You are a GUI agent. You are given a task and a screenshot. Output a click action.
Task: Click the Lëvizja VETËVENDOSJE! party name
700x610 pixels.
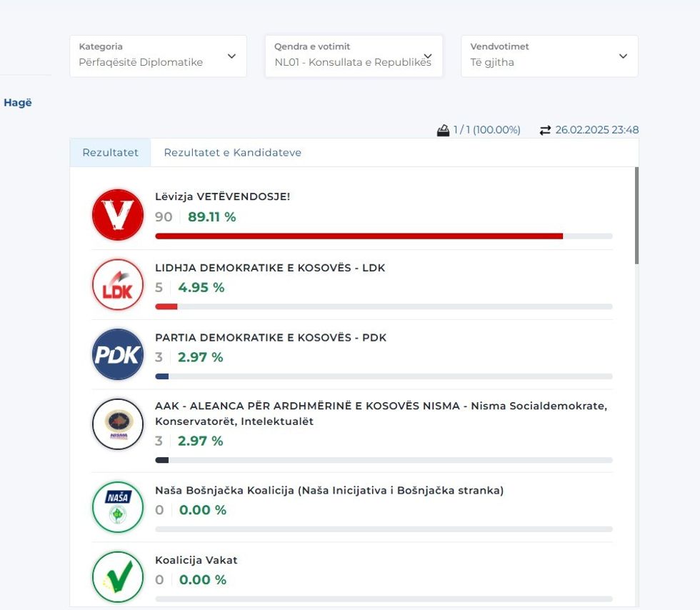(x=222, y=196)
